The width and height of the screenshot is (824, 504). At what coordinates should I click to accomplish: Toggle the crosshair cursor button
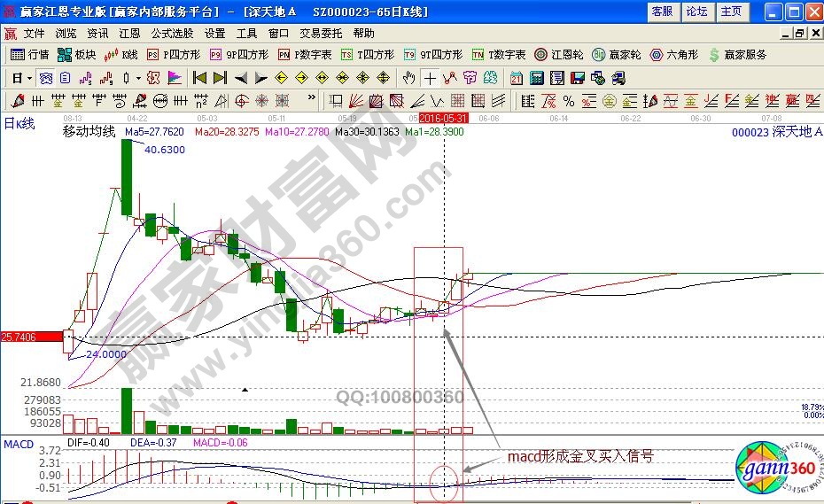click(430, 78)
